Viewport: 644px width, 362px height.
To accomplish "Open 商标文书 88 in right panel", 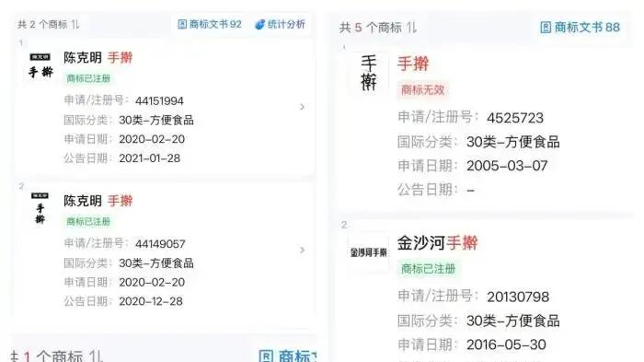I will (x=580, y=28).
